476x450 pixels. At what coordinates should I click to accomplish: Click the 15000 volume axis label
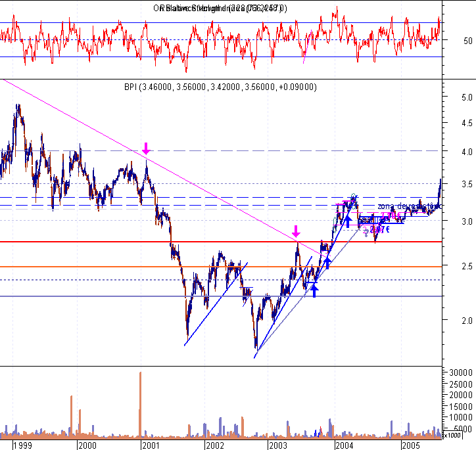pos(461,407)
